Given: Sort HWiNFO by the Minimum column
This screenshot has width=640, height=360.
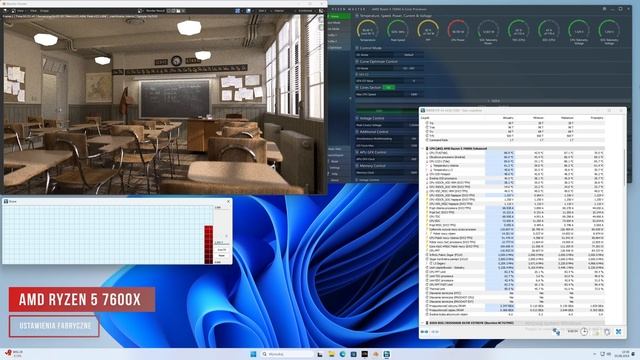Looking at the screenshot, I should point(538,118).
